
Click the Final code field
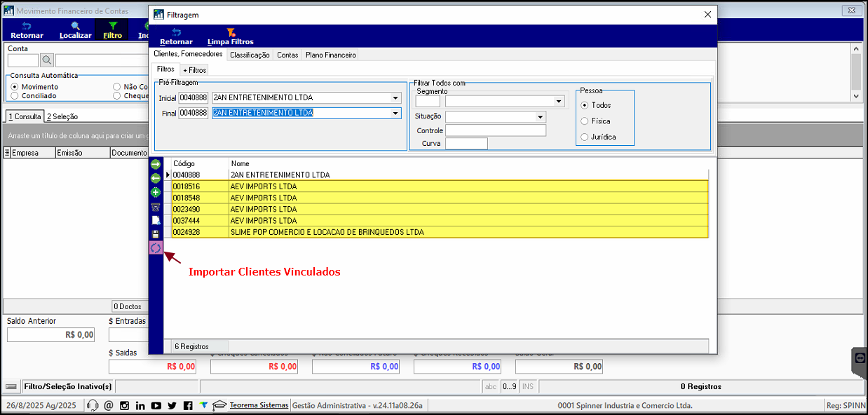coord(193,113)
